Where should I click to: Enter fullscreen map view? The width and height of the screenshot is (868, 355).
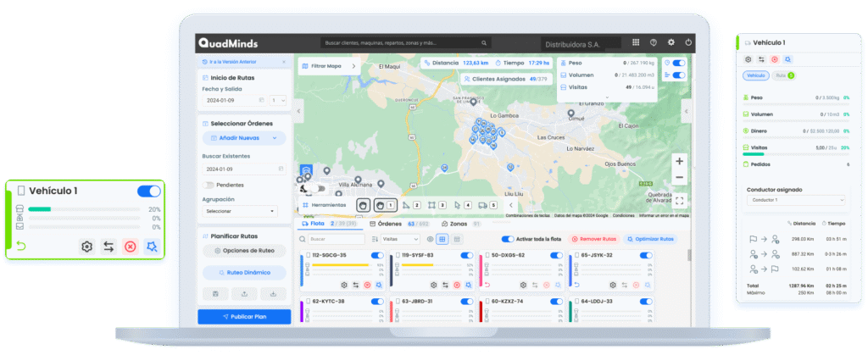(x=679, y=201)
